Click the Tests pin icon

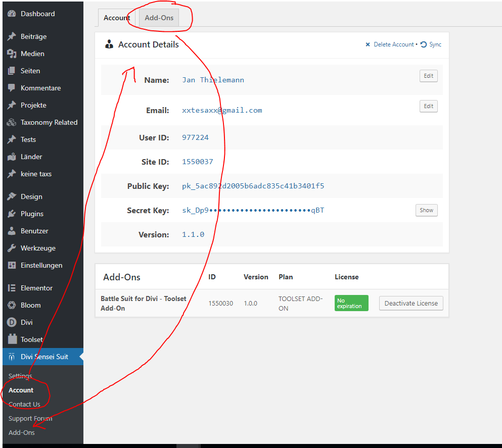tap(12, 139)
